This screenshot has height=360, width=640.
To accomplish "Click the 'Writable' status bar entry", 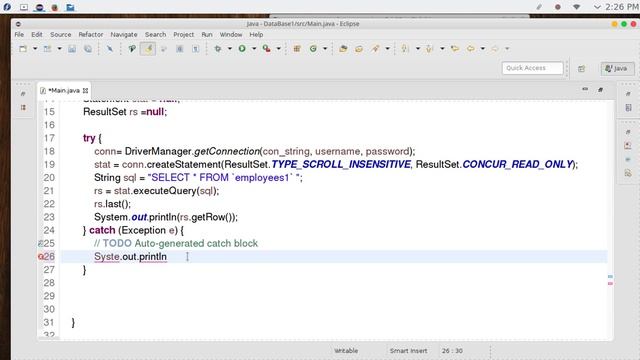I will [x=346, y=351].
